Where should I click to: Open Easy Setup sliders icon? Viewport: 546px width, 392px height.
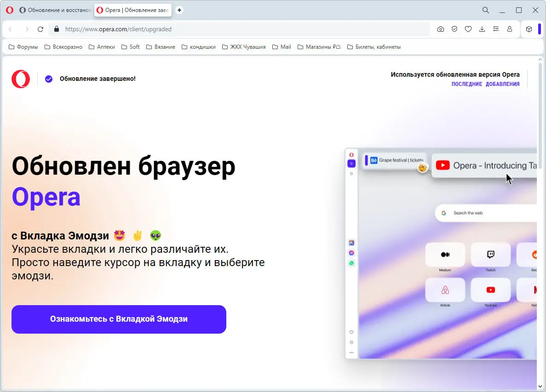(496, 29)
